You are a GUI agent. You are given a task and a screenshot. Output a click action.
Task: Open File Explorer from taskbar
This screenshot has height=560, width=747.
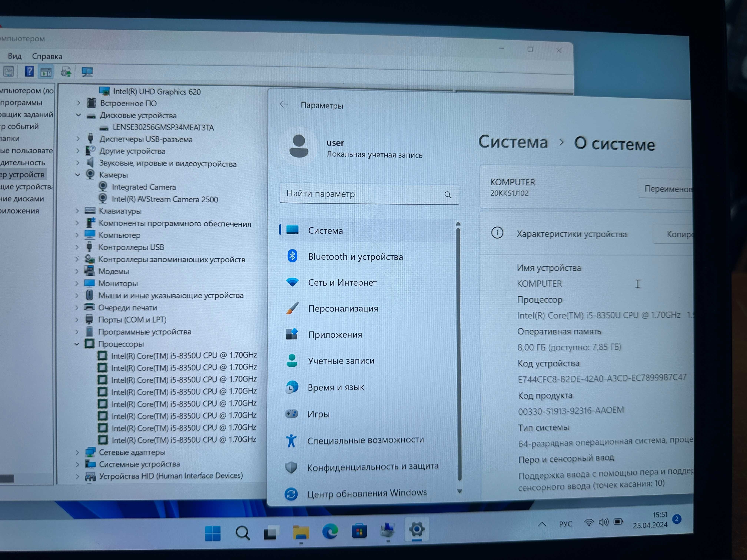coord(301,532)
